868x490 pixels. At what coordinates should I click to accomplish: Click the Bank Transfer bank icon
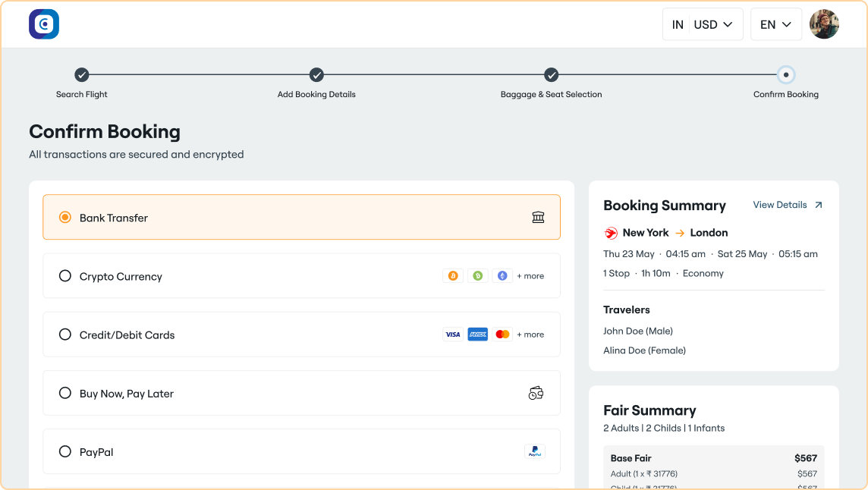538,217
